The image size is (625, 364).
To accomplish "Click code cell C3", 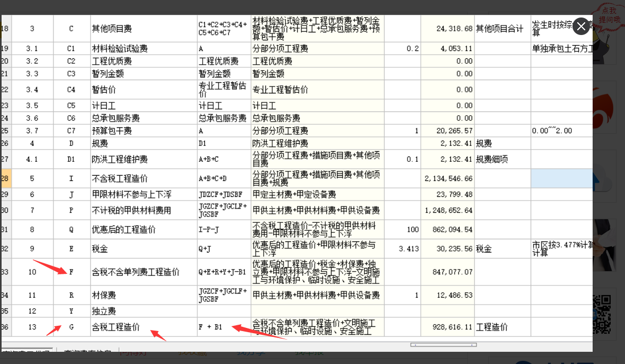I will (71, 74).
